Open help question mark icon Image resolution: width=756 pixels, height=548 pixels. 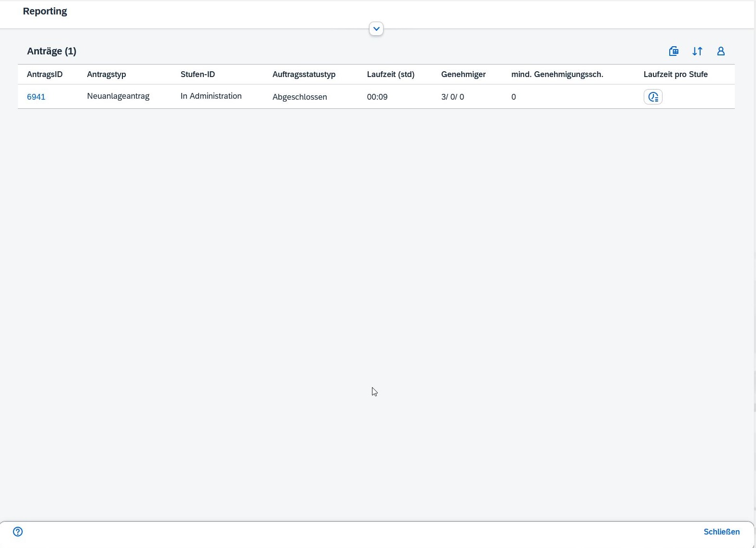coord(18,532)
